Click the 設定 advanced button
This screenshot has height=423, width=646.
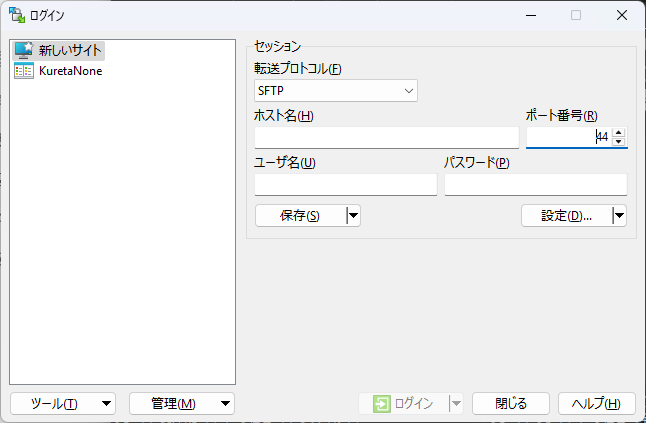[566, 215]
